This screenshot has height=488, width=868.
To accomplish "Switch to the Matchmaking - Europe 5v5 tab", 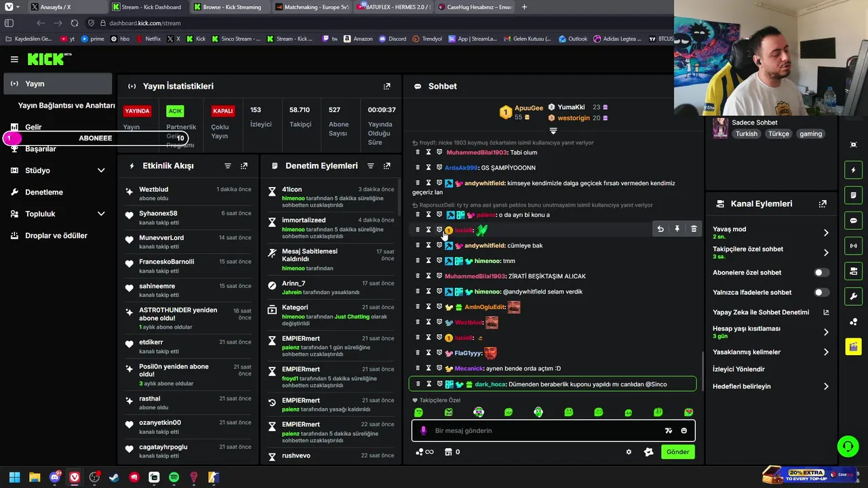I will click(312, 7).
